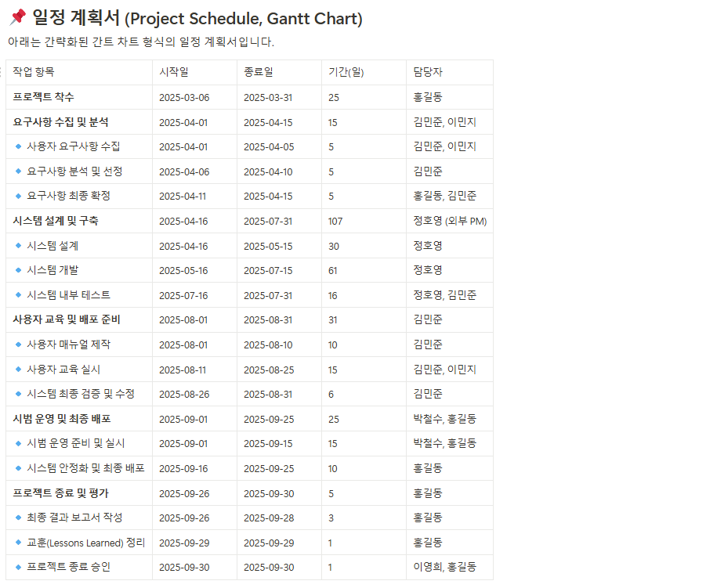Image resolution: width=717 pixels, height=588 pixels.
Task: Click the start date '2025-09-29'
Action: 184,543
